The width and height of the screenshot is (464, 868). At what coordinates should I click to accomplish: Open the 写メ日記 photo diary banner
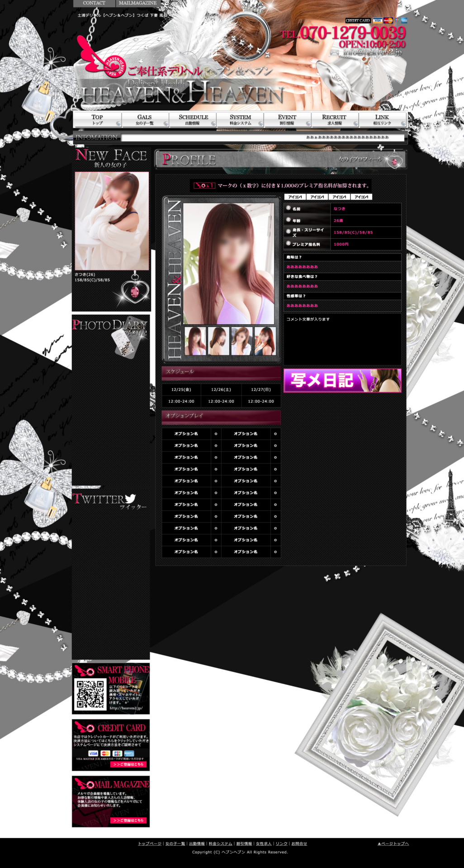coord(342,380)
